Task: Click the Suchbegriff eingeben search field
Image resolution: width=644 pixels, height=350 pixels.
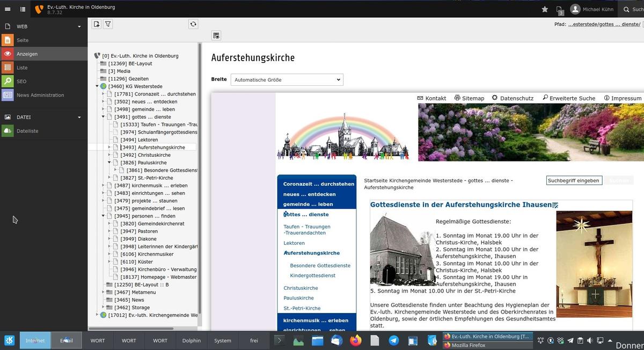Action: [573, 180]
